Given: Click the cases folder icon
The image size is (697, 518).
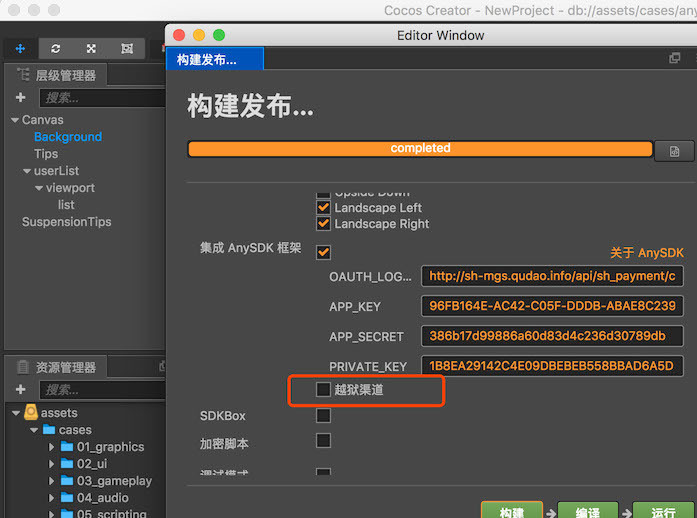Looking at the screenshot, I should pos(49,430).
